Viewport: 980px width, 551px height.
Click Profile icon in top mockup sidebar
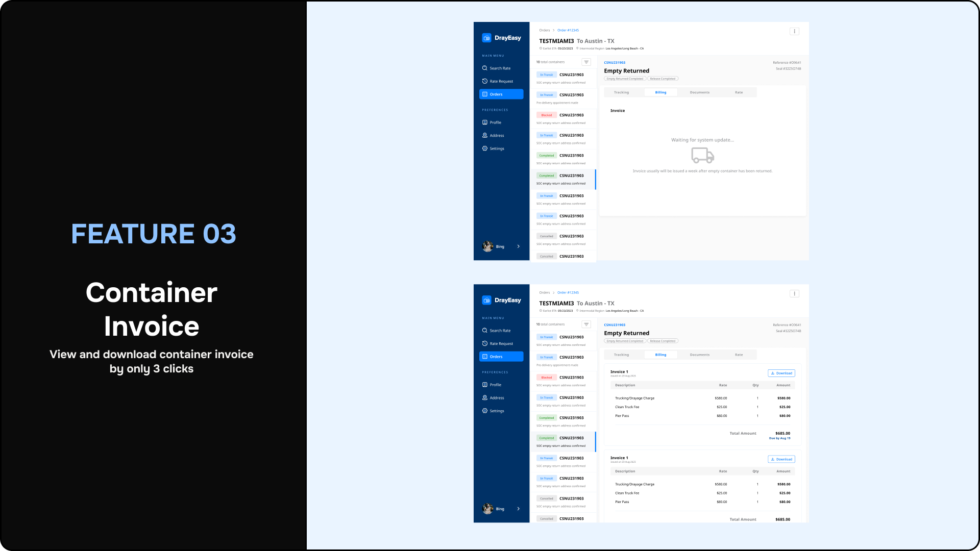point(484,122)
